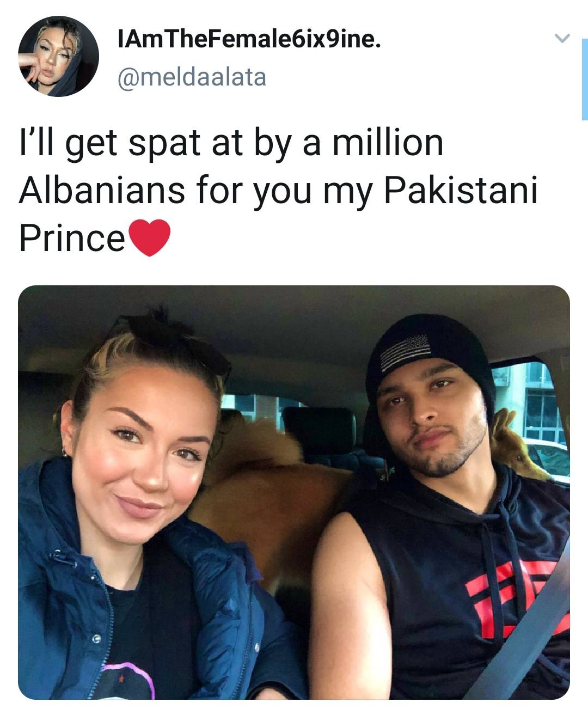The height and width of the screenshot is (715, 588).
Task: Open the tweet options chevron menu
Action: point(561,39)
